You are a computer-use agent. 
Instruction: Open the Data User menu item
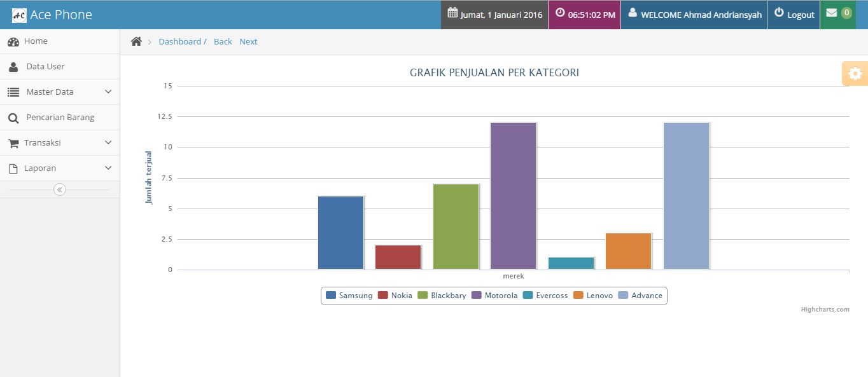click(x=60, y=67)
